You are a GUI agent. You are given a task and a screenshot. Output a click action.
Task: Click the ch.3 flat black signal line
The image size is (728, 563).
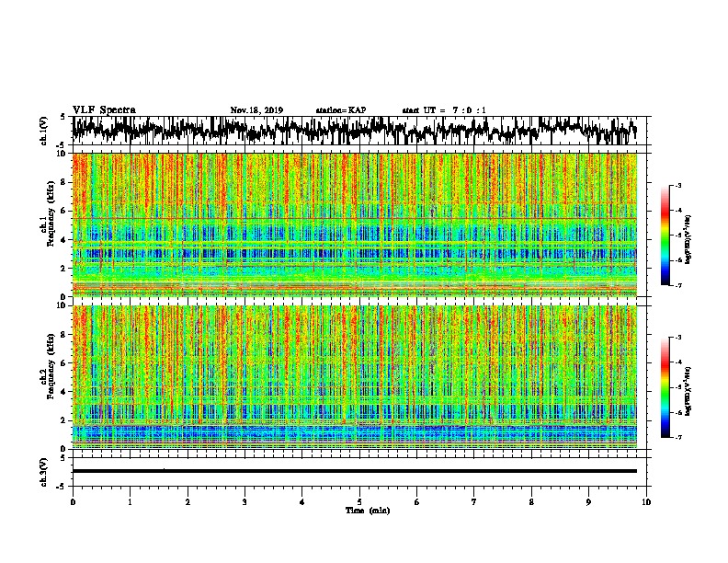coord(354,471)
